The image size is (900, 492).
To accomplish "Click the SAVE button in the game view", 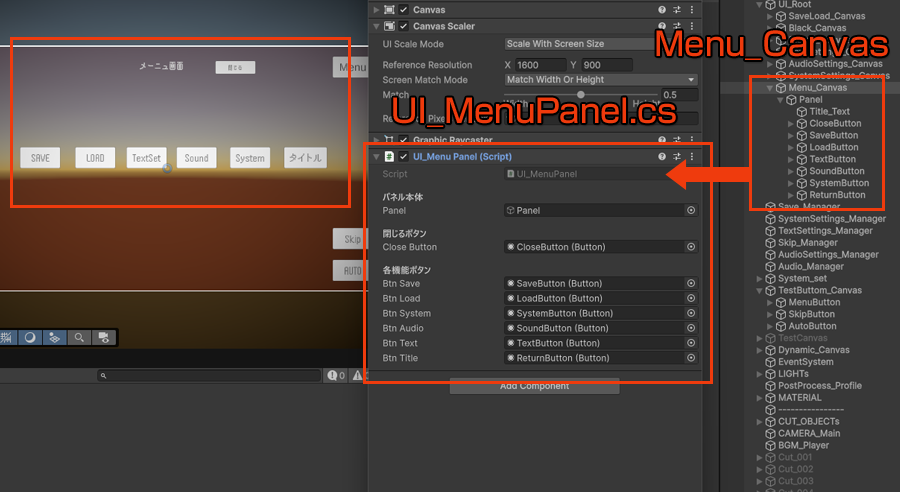I will tap(40, 158).
